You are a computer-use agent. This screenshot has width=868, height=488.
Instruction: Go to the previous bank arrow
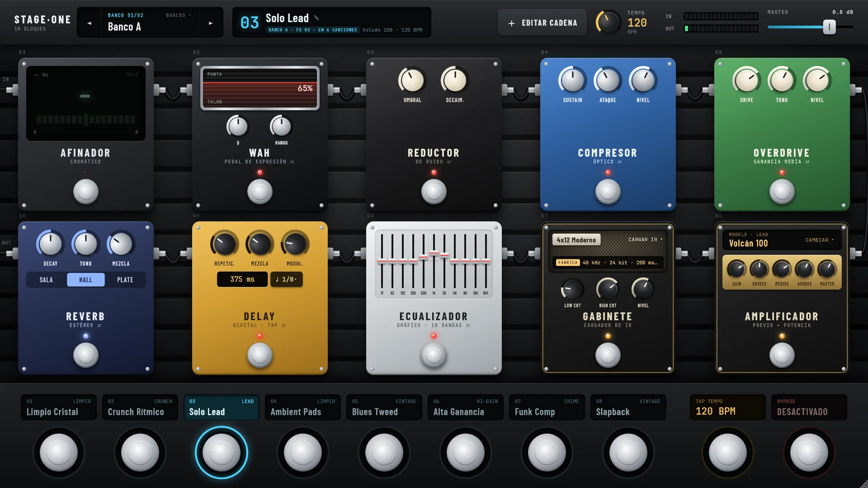point(89,23)
